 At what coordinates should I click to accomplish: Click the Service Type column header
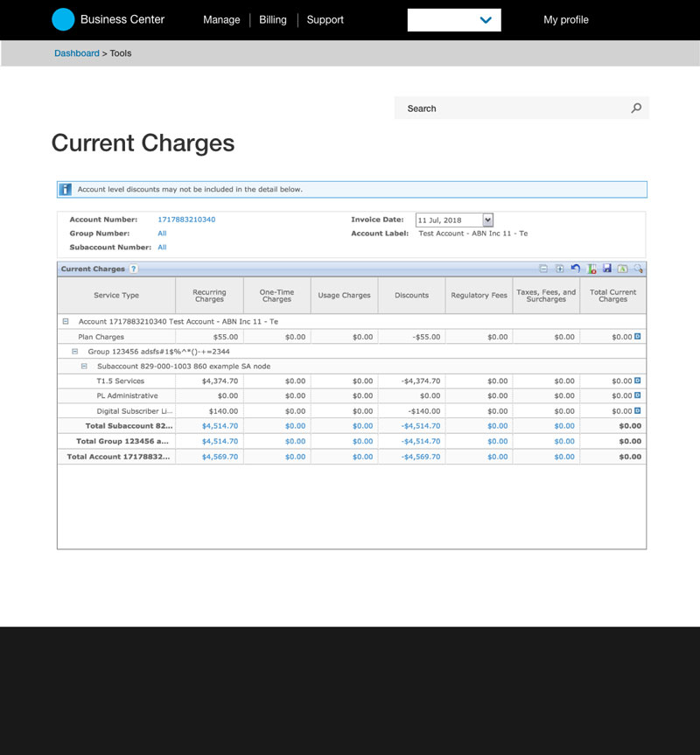[116, 295]
